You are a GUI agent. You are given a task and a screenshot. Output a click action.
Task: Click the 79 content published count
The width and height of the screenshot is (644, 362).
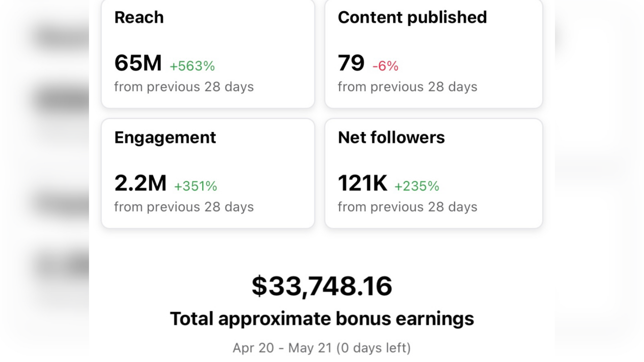[351, 63]
